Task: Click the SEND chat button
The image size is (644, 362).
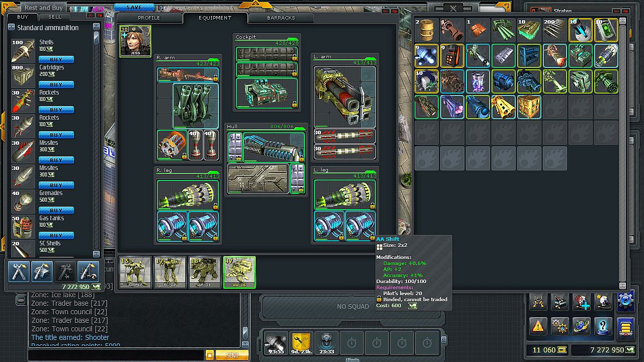Action: (232, 355)
